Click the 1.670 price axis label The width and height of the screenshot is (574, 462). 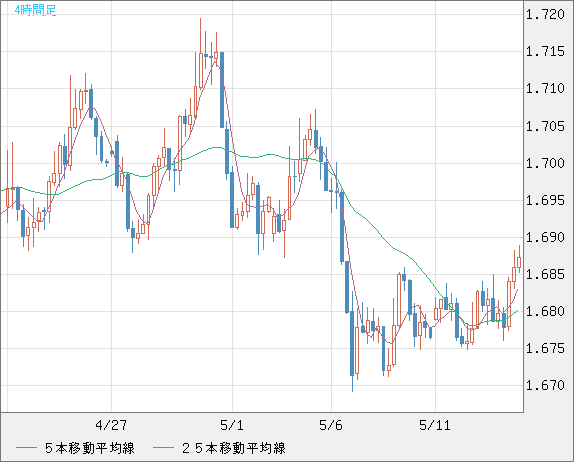click(545, 385)
